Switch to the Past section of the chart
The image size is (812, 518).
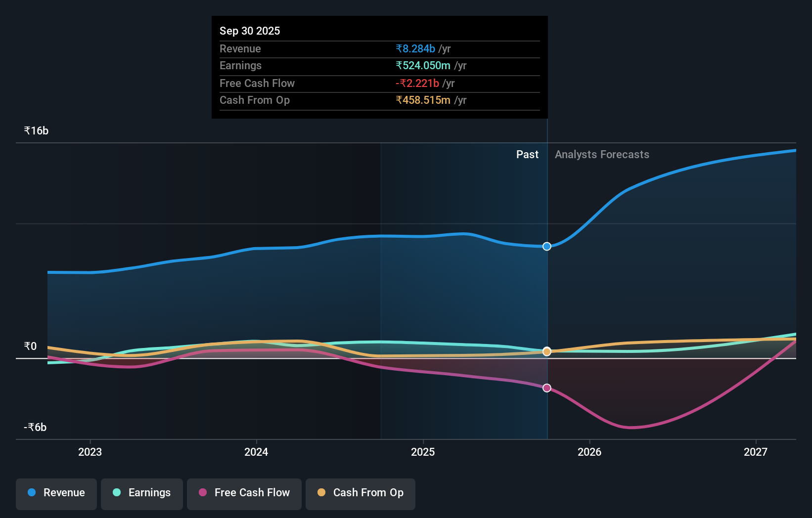click(x=527, y=154)
